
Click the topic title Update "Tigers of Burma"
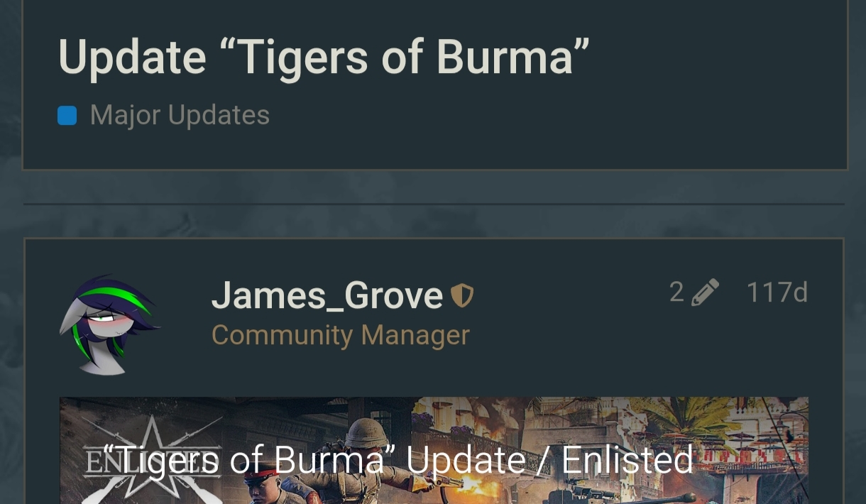(324, 57)
